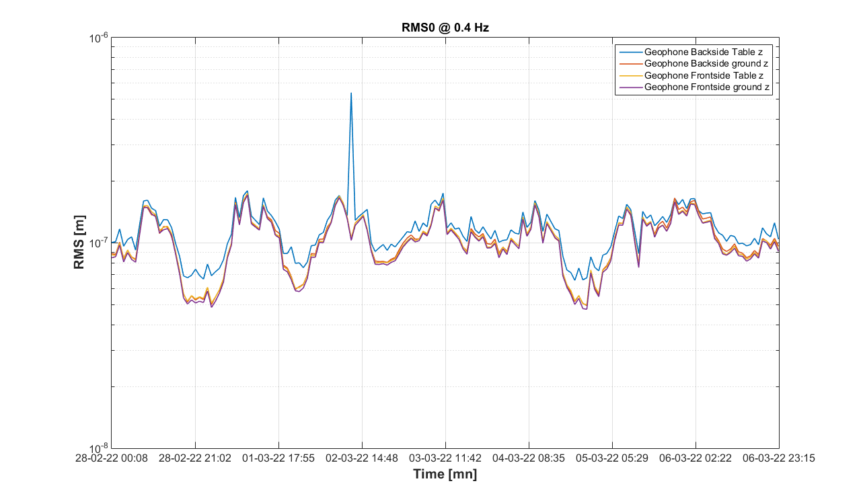This screenshot has width=861, height=504.
Task: Click the x tick '06-03-22 02:22'
Action: (x=696, y=458)
